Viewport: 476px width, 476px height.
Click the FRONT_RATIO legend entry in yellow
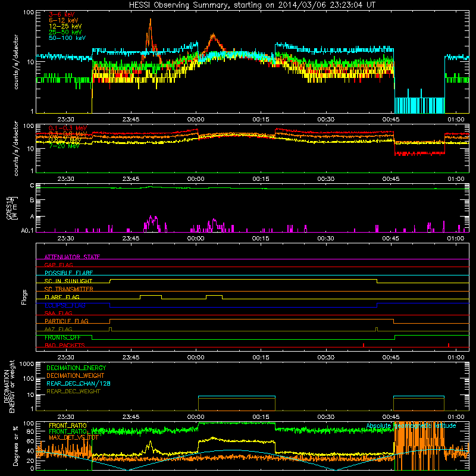pos(68,425)
